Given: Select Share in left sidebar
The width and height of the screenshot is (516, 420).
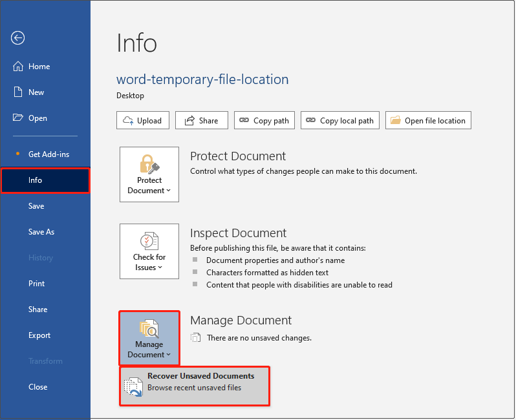Looking at the screenshot, I should pos(45,310).
